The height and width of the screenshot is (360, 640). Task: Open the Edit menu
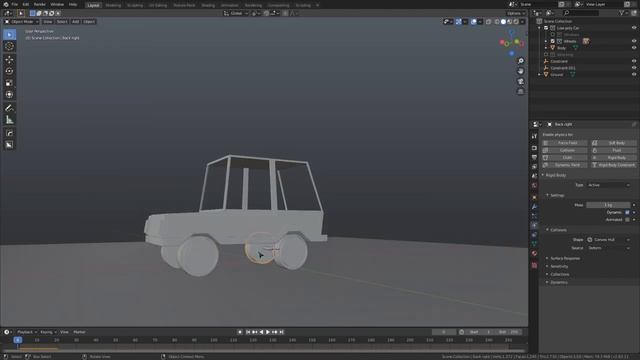pos(26,4)
